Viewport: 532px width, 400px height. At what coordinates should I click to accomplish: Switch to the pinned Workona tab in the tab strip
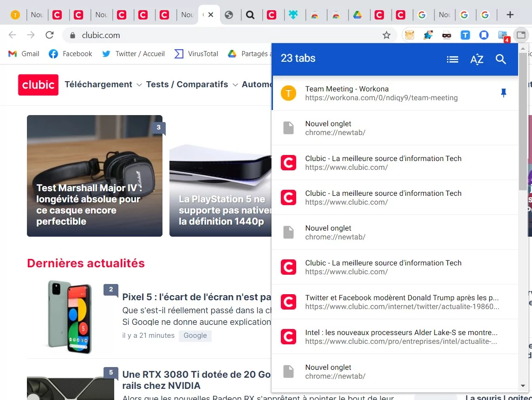15,15
